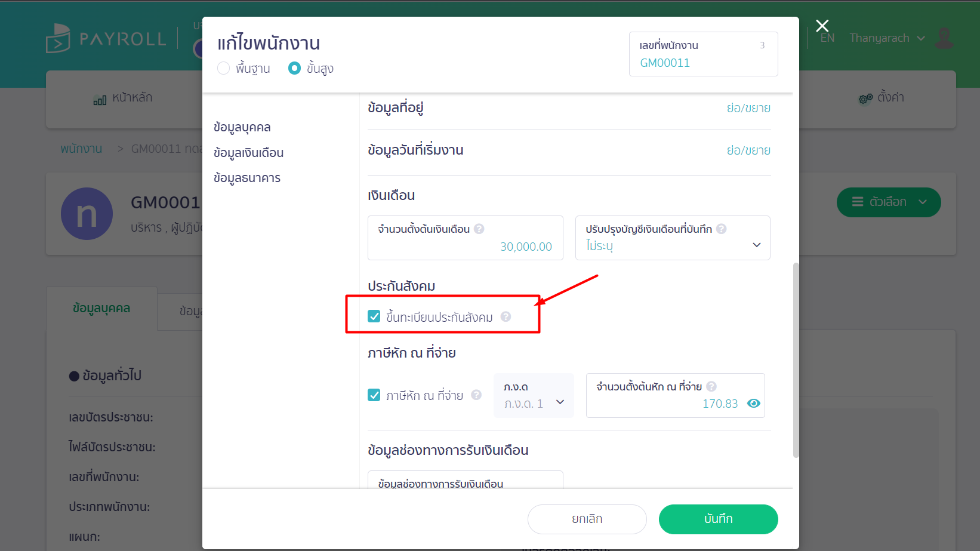Image resolution: width=980 pixels, height=551 pixels.
Task: Select ข้อมูลบุคคล tab on background page
Action: pos(101,309)
